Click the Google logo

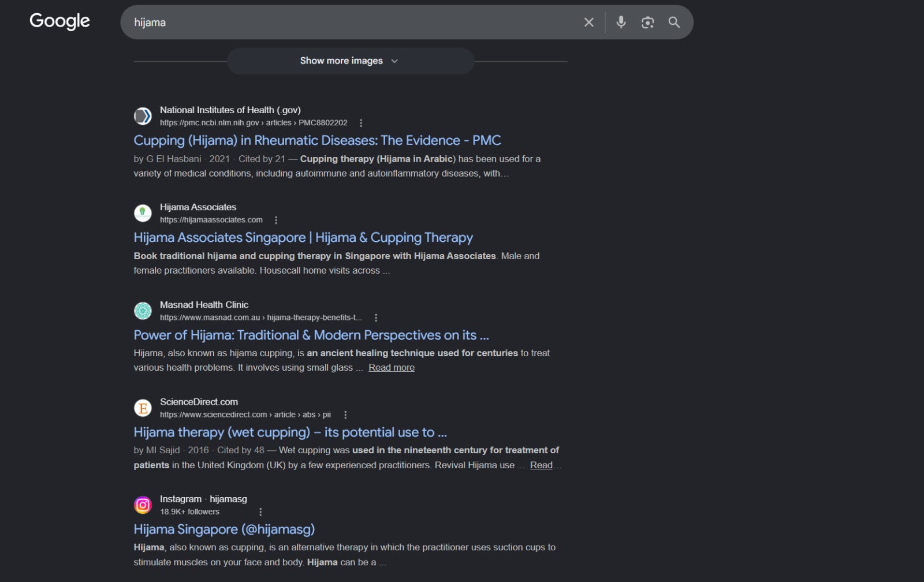point(59,21)
